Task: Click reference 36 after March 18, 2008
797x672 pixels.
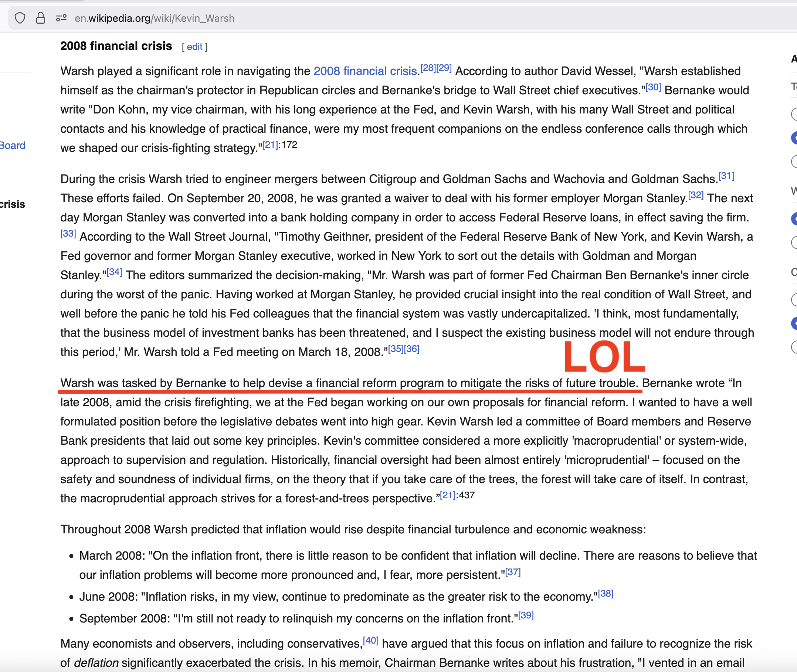Action: (x=412, y=349)
